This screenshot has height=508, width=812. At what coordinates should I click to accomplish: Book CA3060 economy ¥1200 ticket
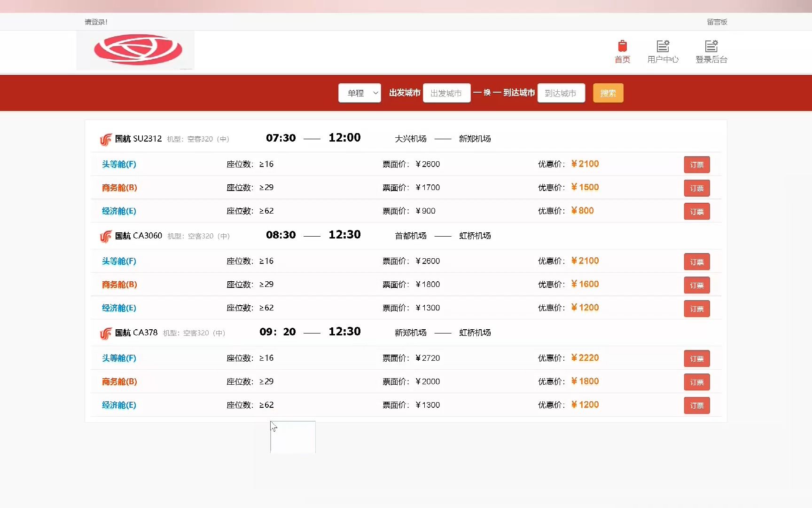click(x=697, y=309)
